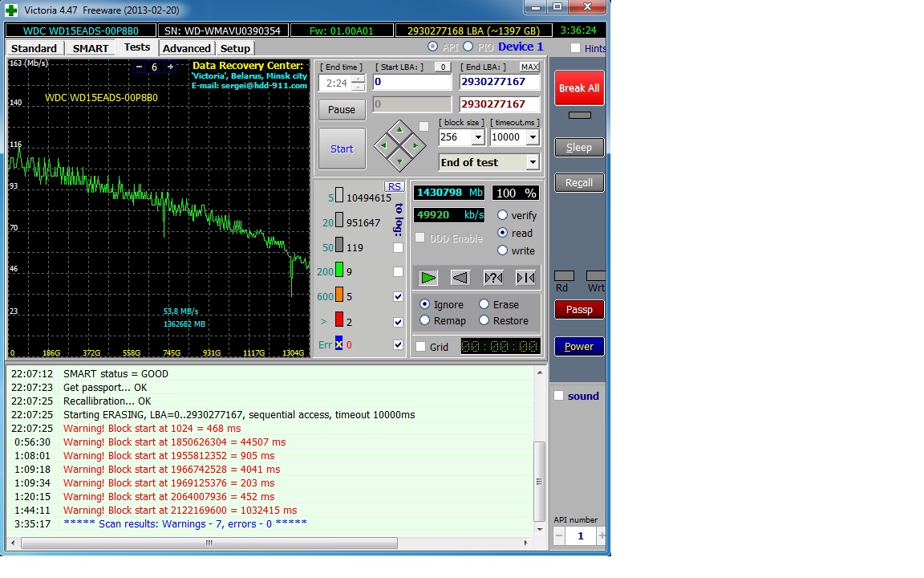Click the forward scan direction arrow
924x578 pixels.
(428, 278)
